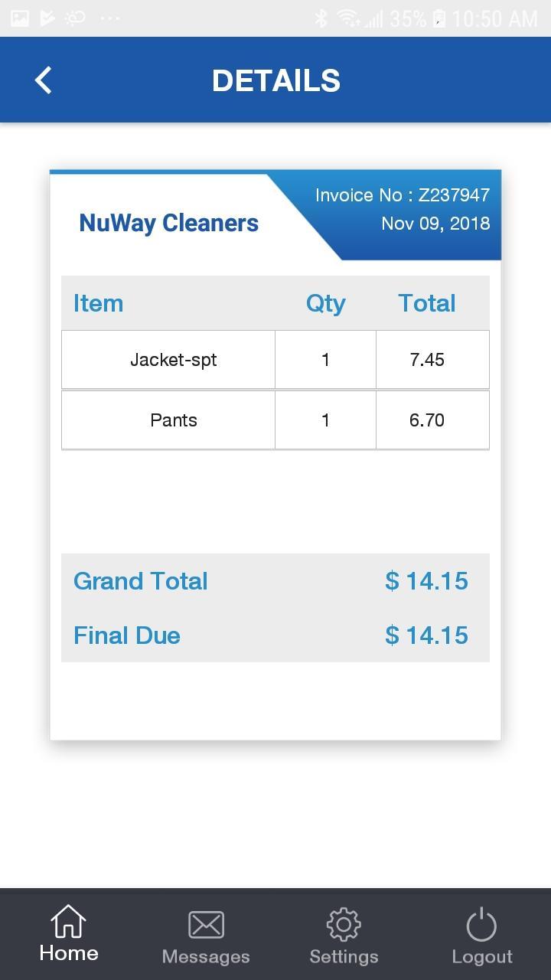Tap the Qty column header
The height and width of the screenshot is (980, 551).
coord(326,304)
